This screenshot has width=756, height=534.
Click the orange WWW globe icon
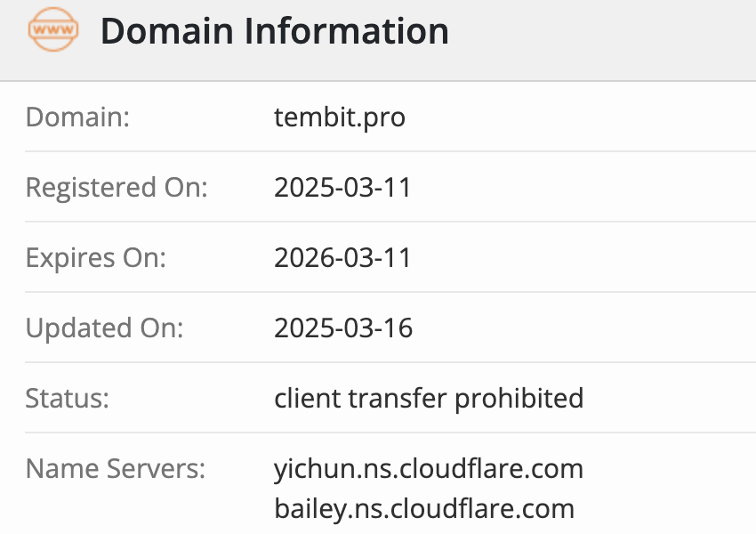point(53,29)
